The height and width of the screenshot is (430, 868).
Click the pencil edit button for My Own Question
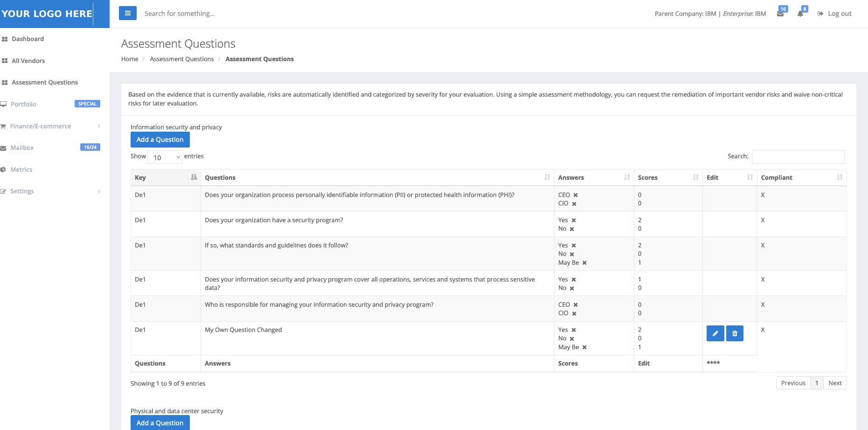pos(715,333)
